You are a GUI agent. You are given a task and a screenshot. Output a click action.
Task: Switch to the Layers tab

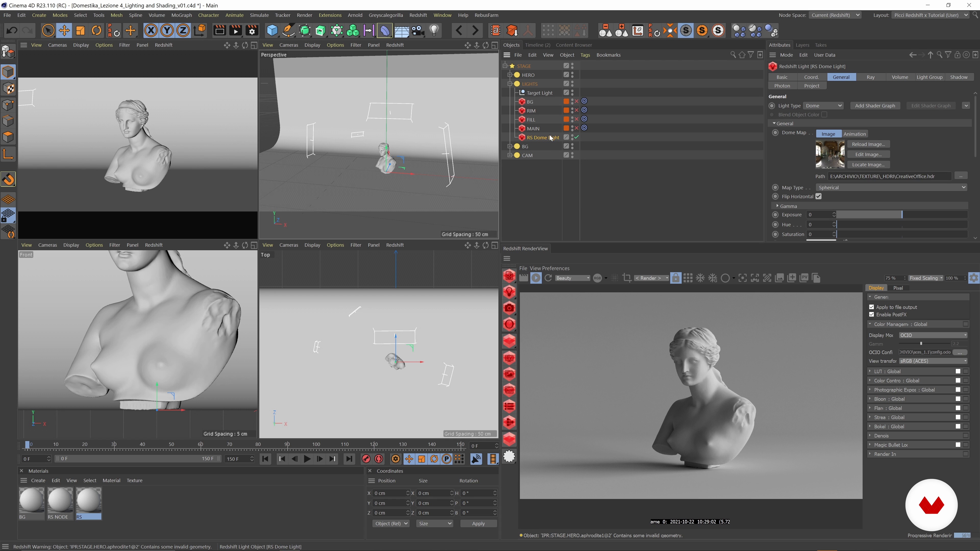(x=802, y=45)
